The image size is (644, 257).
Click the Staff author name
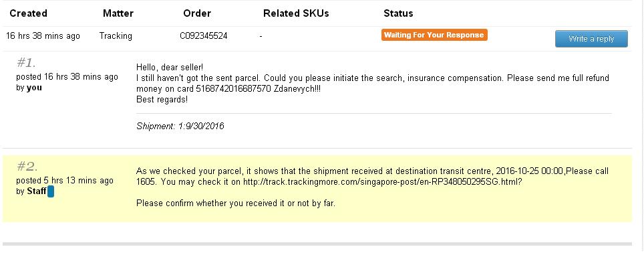tap(37, 191)
